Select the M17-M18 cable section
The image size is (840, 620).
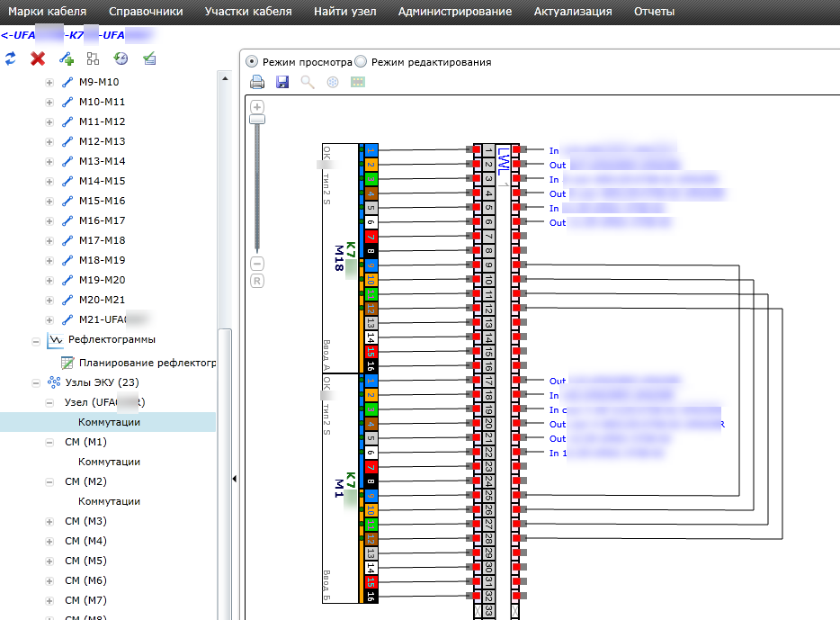point(103,240)
